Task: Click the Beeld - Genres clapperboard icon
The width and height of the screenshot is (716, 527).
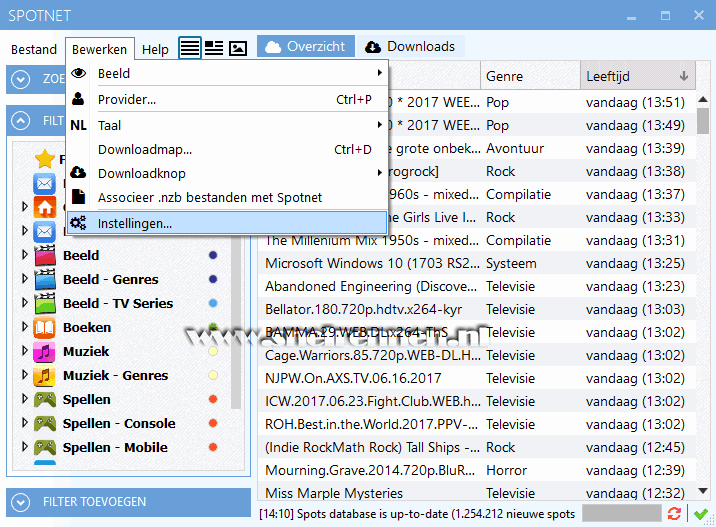Action: (x=45, y=279)
